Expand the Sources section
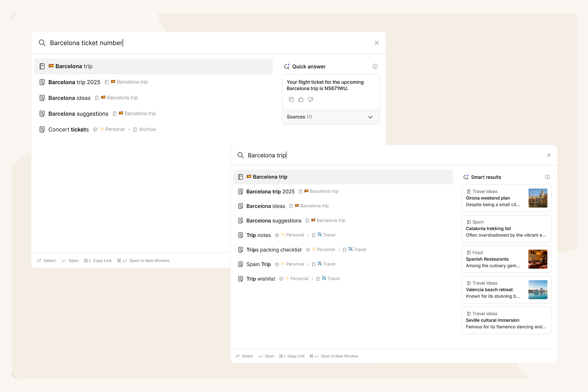Viewport: 588px width, 392px height. (331, 117)
